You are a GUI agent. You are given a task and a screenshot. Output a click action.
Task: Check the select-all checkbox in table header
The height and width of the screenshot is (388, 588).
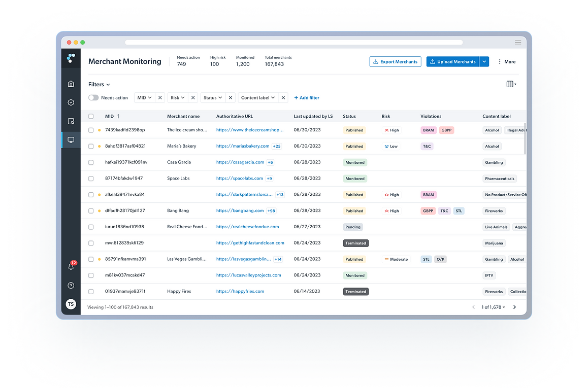coord(91,116)
